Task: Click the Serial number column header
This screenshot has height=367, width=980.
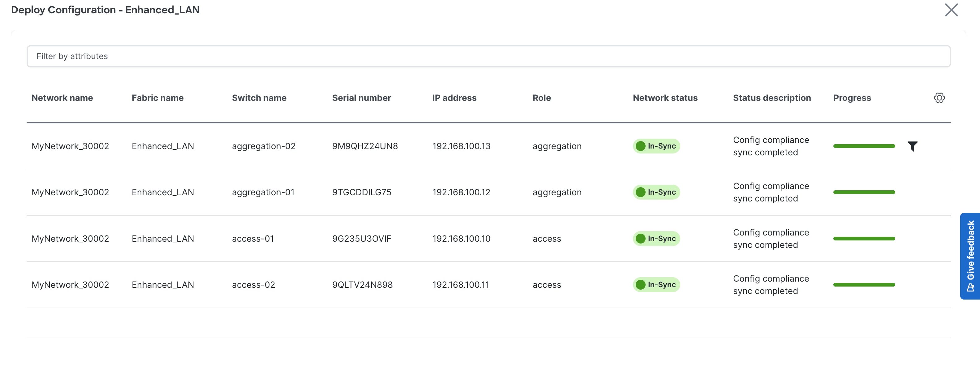Action: [x=361, y=98]
